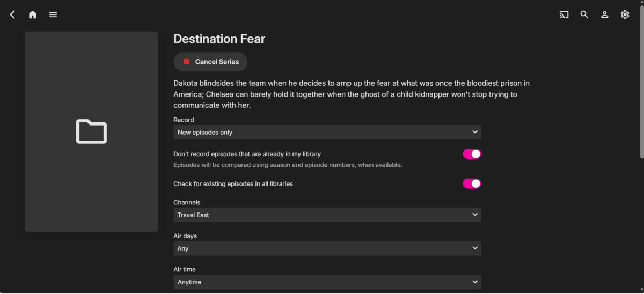Click the folder icon in the poster
Screen dimensions: 644x294
pyautogui.click(x=91, y=131)
